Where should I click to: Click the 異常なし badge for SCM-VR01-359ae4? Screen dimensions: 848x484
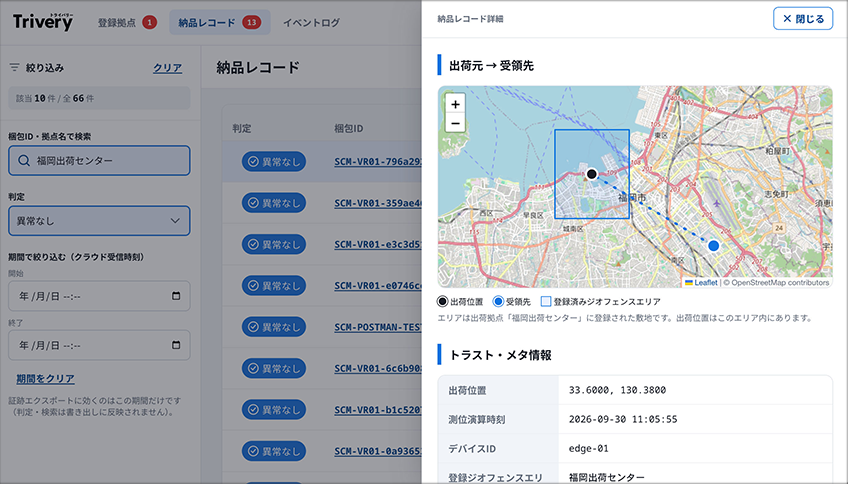(x=274, y=203)
